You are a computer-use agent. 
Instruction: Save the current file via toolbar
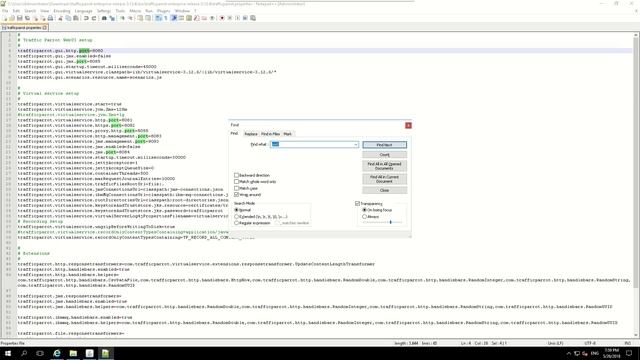point(20,18)
